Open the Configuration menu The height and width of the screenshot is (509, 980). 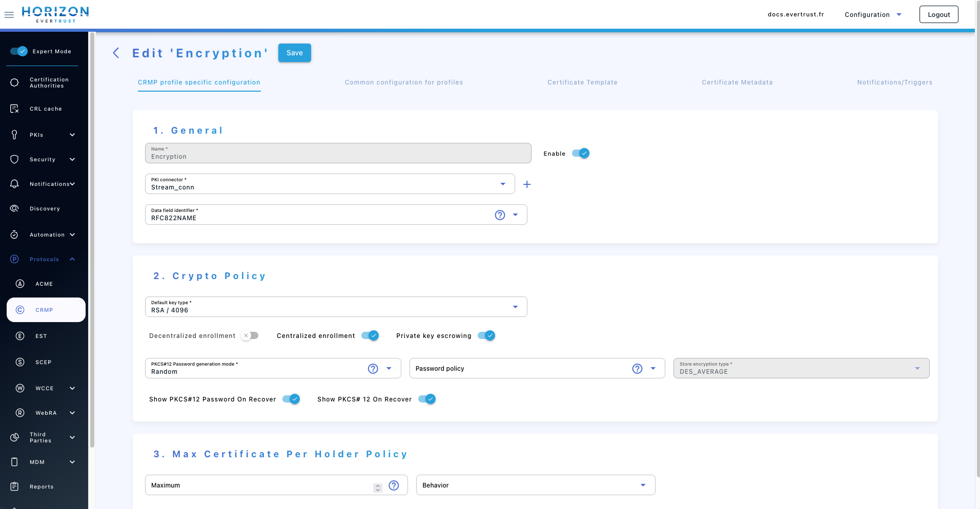click(x=872, y=14)
